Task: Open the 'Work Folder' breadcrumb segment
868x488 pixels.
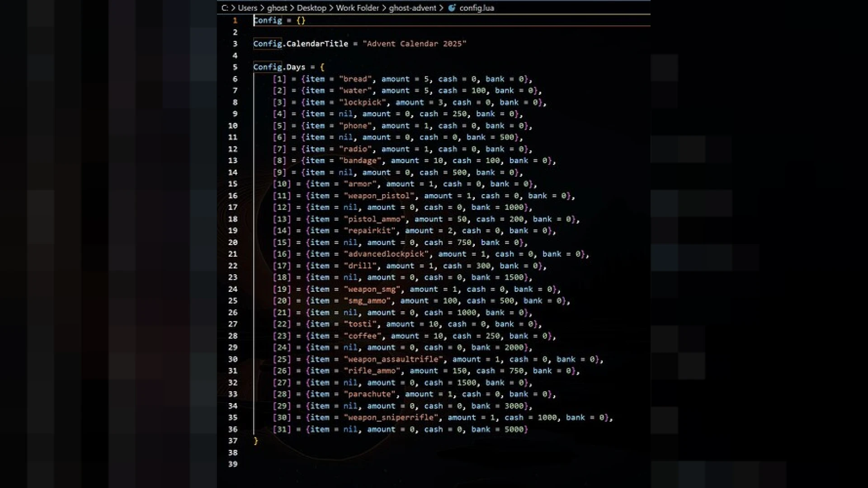Action: (357, 8)
